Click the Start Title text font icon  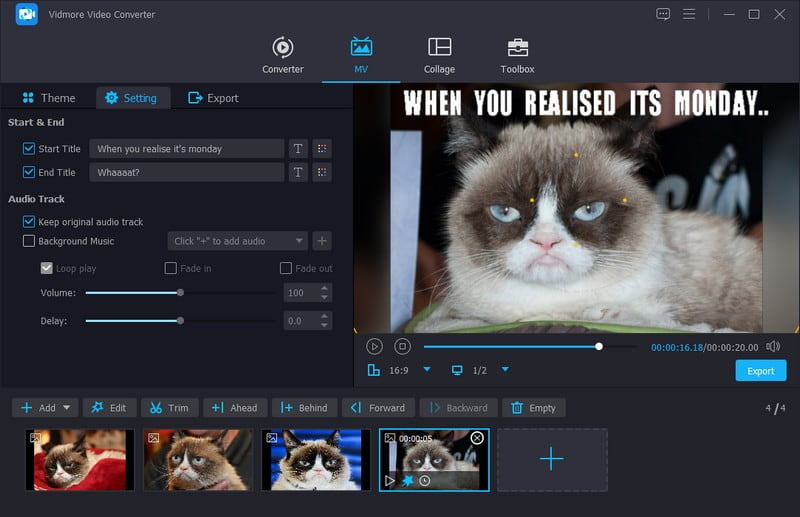click(297, 149)
